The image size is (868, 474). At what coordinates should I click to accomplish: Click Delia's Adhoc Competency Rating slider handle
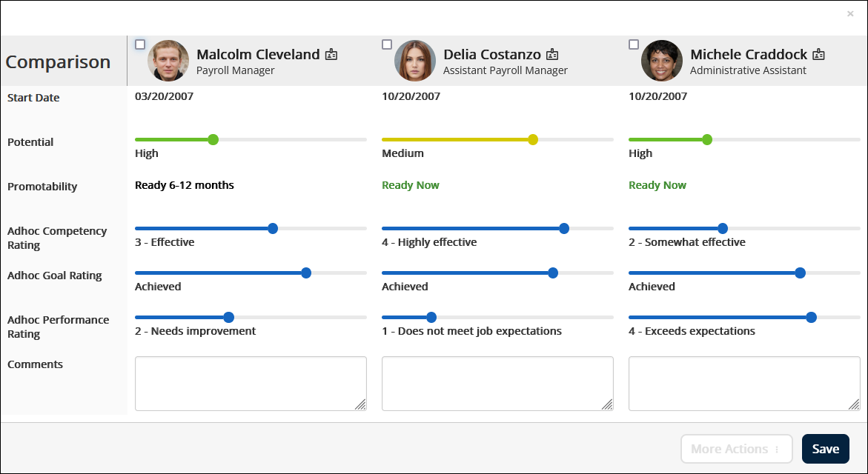pos(563,228)
